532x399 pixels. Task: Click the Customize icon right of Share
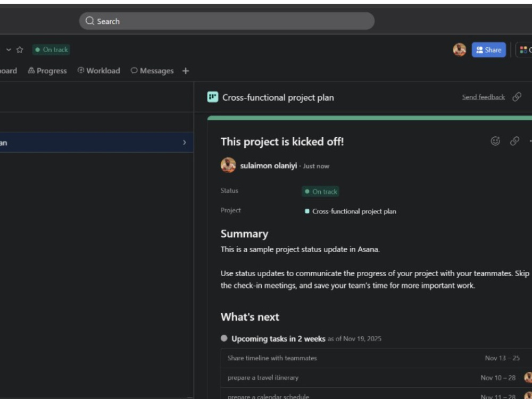[524, 50]
